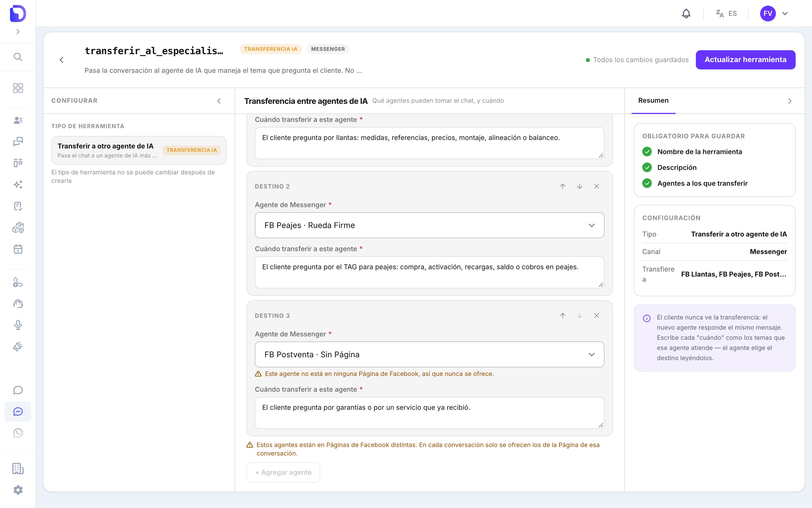Open the contacts icon in sidebar
This screenshot has width=812, height=508.
coord(18,120)
